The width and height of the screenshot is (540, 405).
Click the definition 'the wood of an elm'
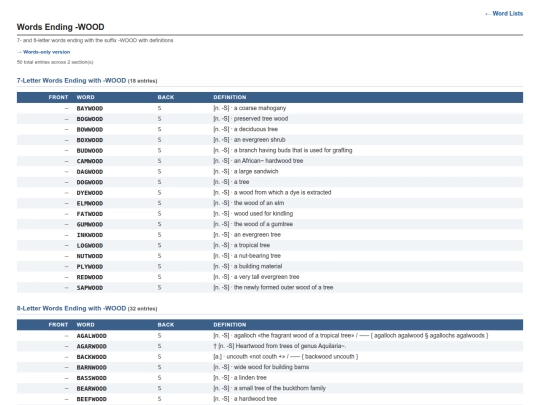coord(259,203)
